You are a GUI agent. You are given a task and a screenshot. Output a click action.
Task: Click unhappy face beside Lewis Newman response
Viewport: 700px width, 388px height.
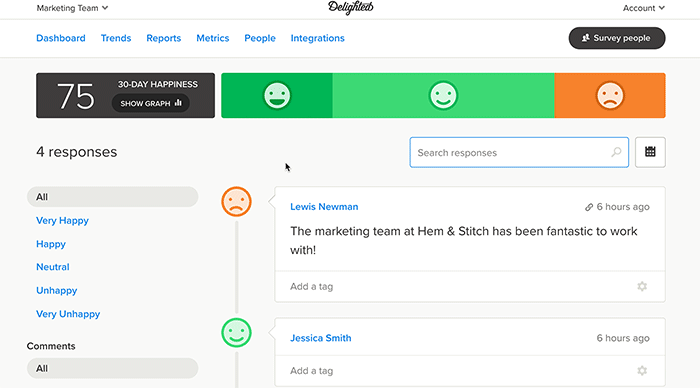pos(236,202)
